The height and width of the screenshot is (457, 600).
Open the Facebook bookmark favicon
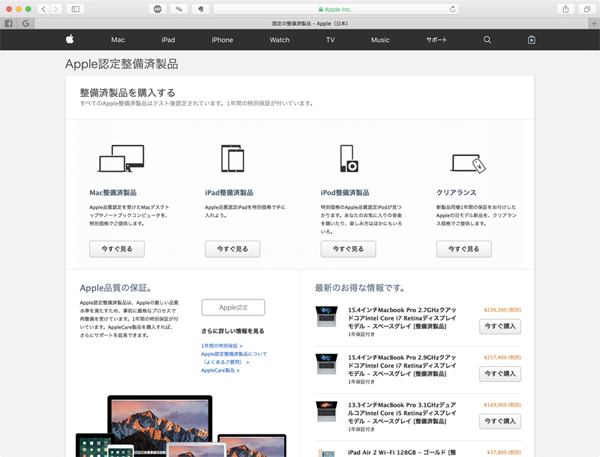(x=8, y=23)
